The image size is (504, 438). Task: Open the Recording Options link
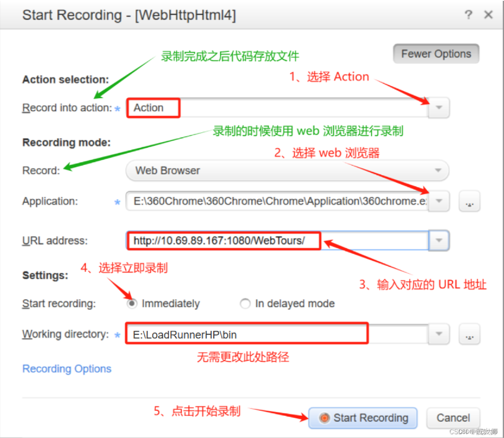67,369
